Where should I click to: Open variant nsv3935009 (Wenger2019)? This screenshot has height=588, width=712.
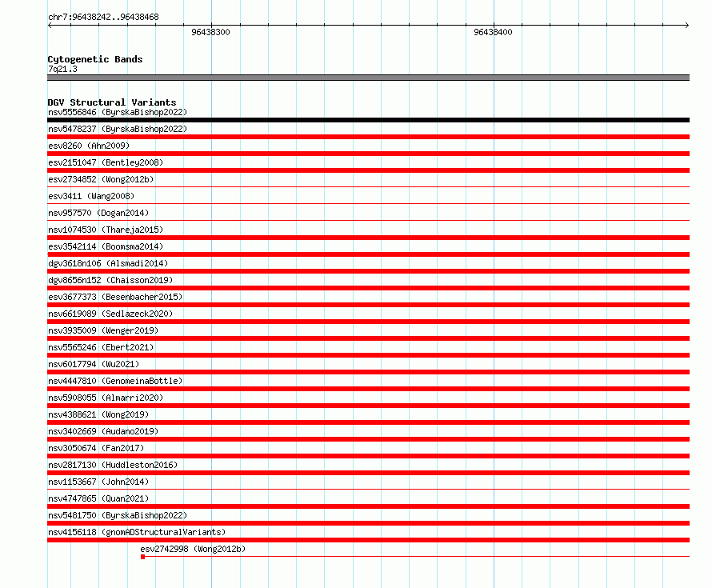103,330
